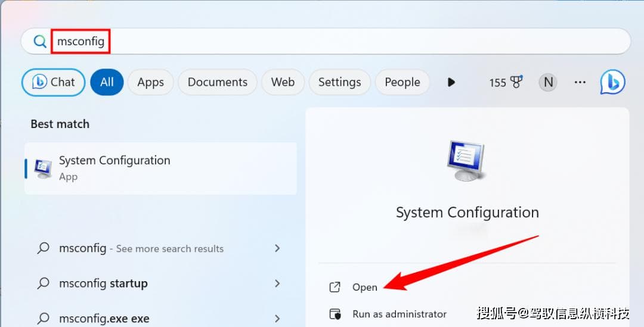Select the msconfig.exe exe suggestion
The image size is (644, 327).
click(x=160, y=319)
